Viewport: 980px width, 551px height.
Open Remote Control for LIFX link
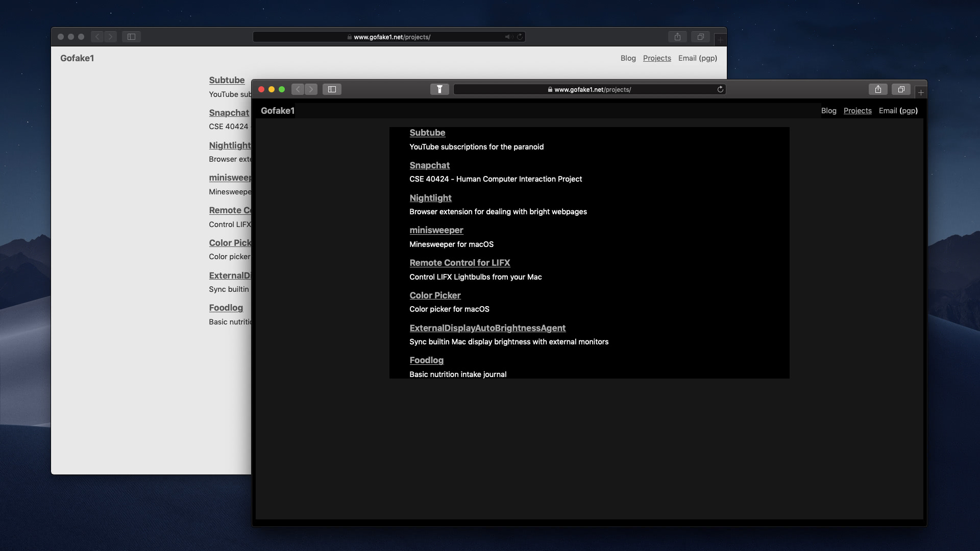tap(459, 263)
